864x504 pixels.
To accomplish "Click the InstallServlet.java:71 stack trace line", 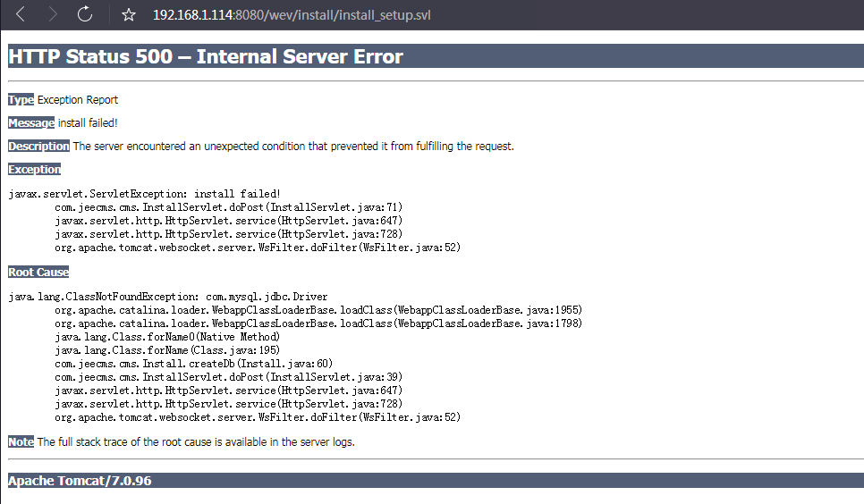I will (229, 207).
